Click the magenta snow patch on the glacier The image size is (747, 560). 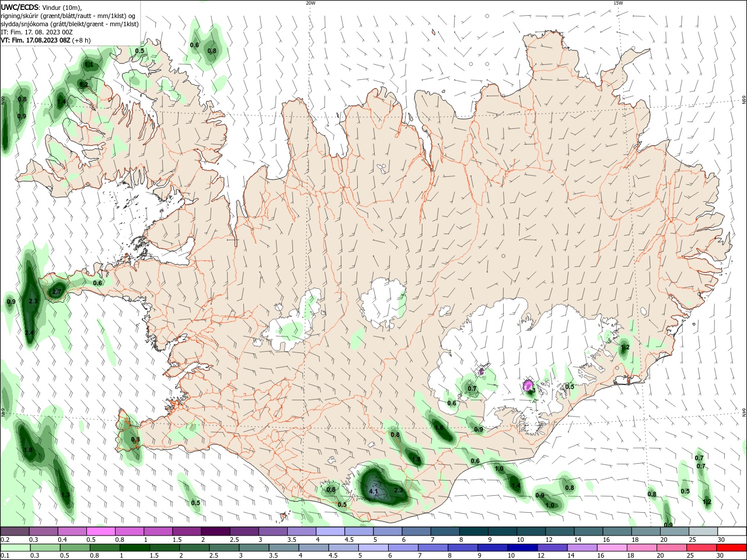click(x=528, y=386)
